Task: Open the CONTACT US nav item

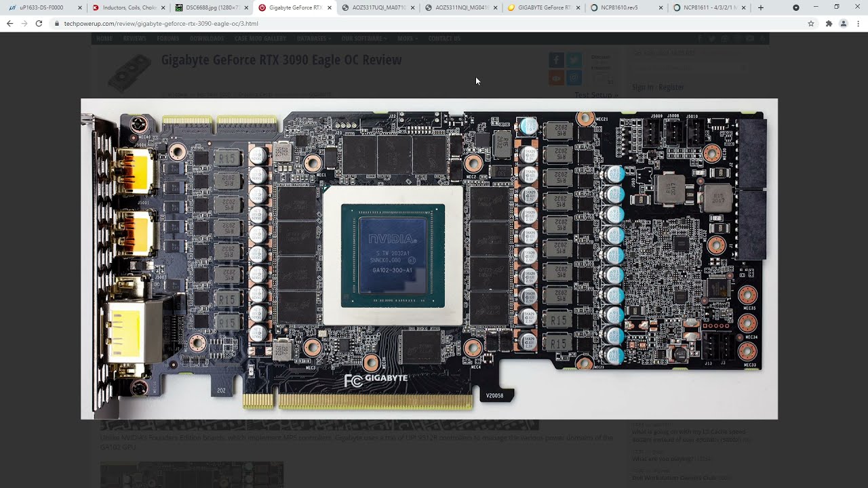Action: tap(444, 39)
